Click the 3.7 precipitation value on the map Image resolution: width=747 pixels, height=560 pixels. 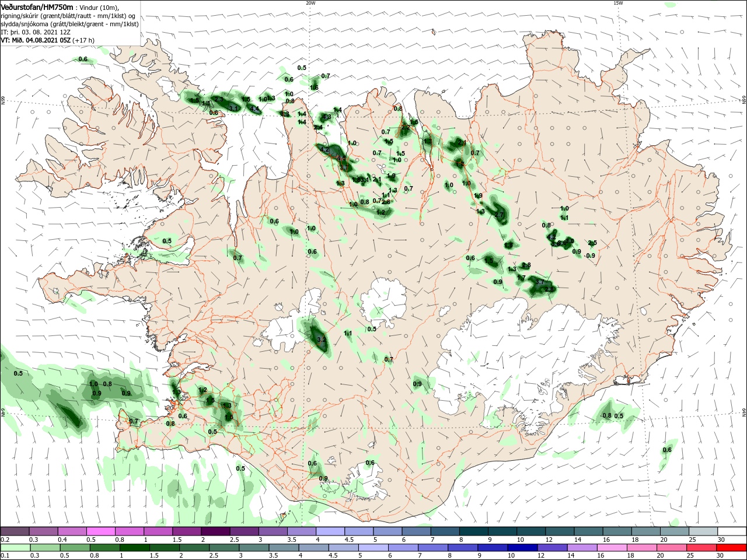coord(540,282)
